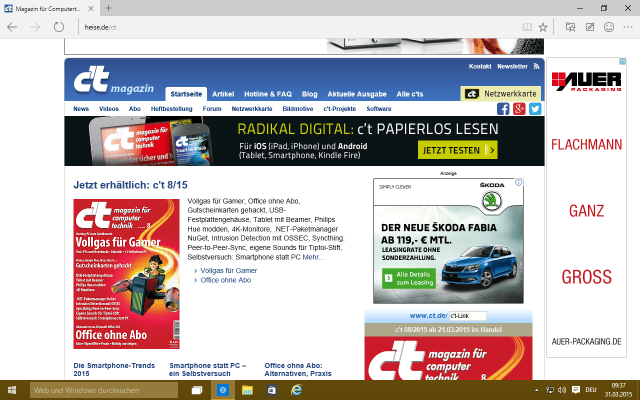
Task: Open the Abo menu item
Action: tap(135, 109)
